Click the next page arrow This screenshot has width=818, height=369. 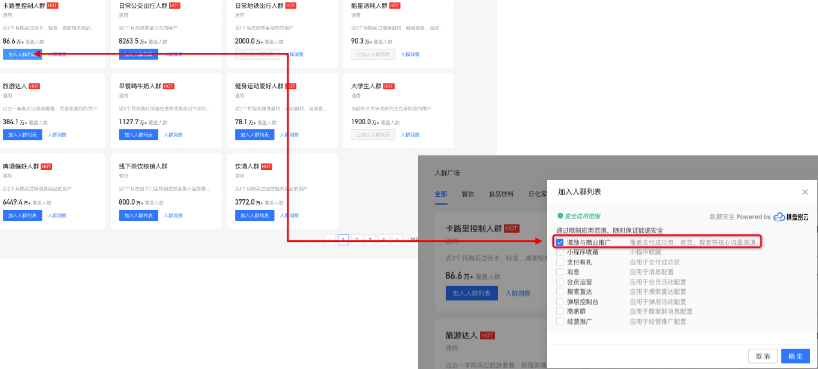coord(397,240)
